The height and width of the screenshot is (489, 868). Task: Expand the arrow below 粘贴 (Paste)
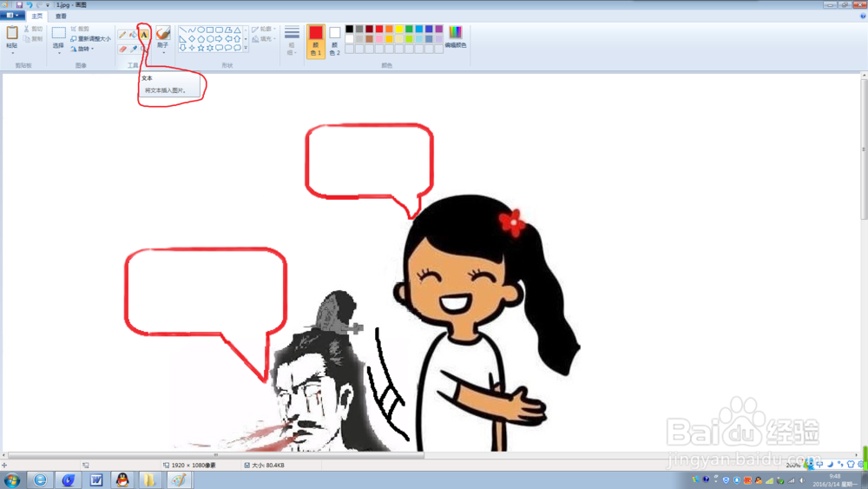pyautogui.click(x=11, y=53)
